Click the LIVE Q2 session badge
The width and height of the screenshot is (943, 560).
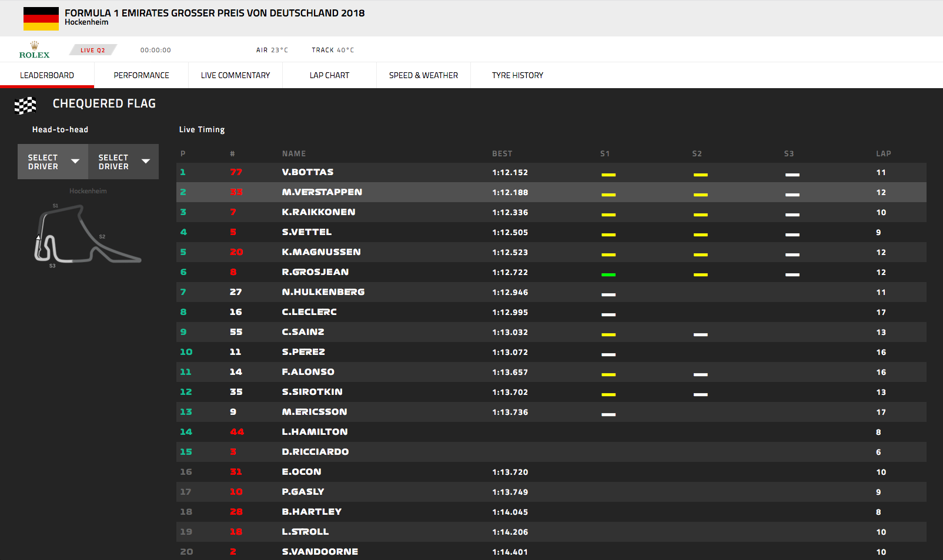[93, 50]
